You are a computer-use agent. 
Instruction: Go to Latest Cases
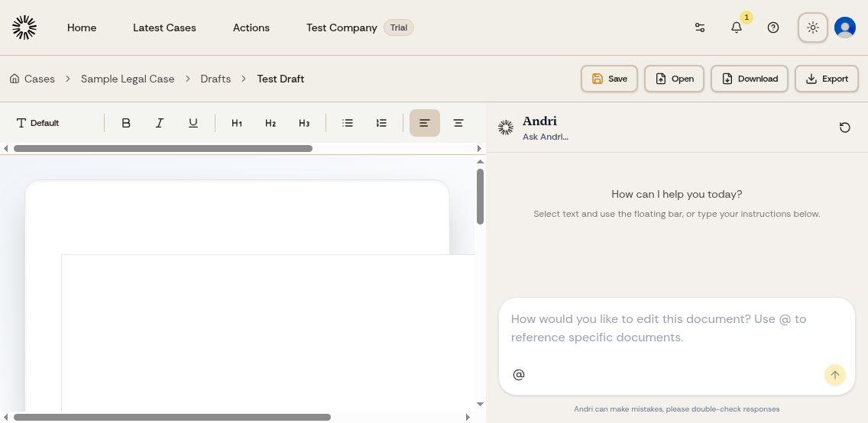tap(164, 27)
